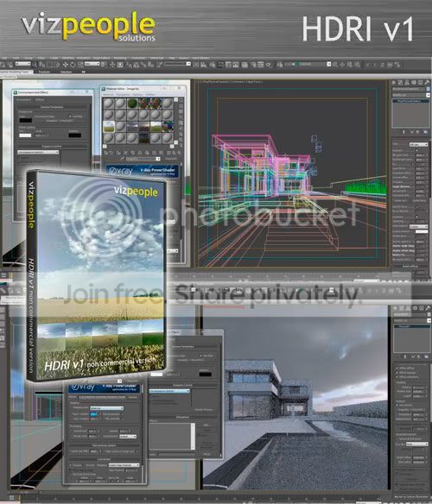Click the black Ambient color swatch, upper dialog

(74, 135)
